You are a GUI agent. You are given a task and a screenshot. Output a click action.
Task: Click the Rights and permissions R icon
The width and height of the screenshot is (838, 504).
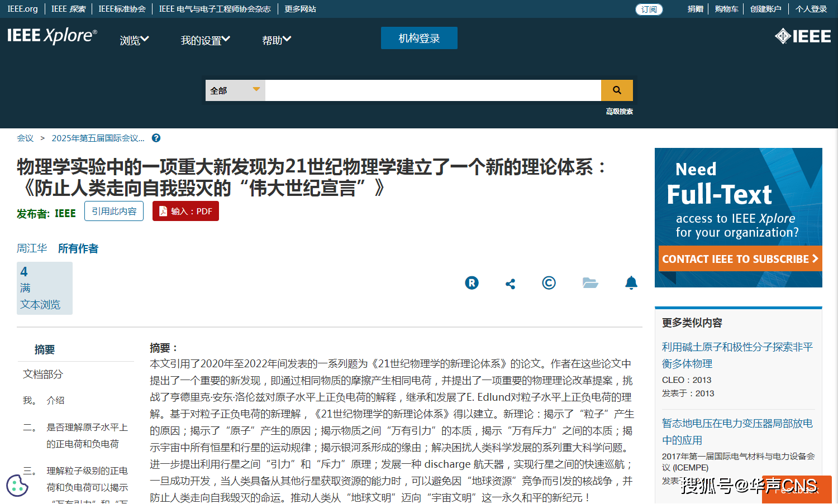click(x=472, y=283)
